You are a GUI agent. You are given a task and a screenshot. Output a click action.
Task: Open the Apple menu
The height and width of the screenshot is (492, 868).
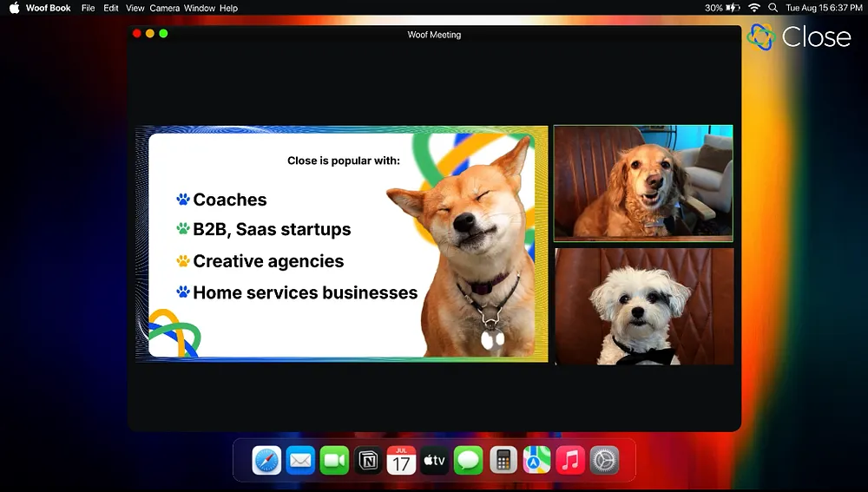point(14,8)
